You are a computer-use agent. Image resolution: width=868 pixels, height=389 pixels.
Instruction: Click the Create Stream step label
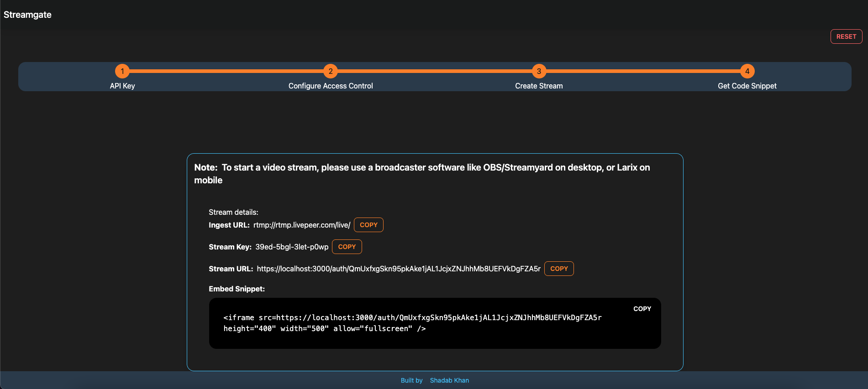click(x=539, y=86)
